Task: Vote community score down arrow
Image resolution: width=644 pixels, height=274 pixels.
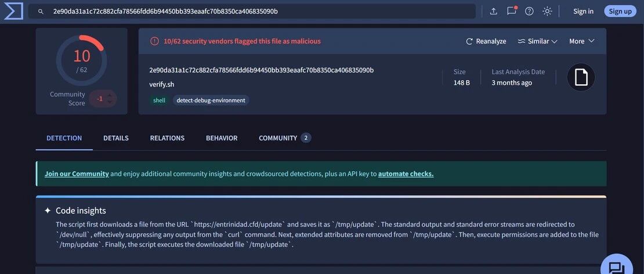Action: (x=109, y=102)
